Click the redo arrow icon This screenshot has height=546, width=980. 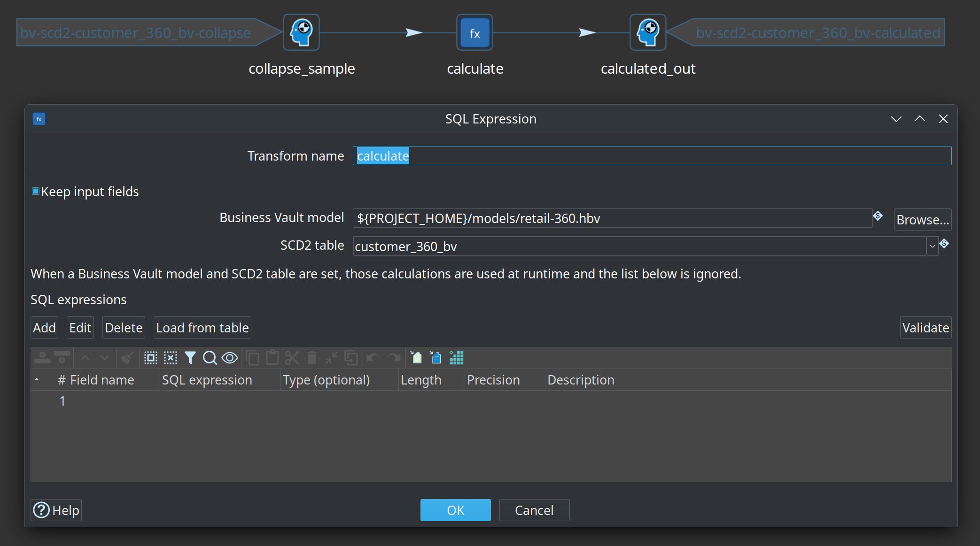pyautogui.click(x=394, y=358)
